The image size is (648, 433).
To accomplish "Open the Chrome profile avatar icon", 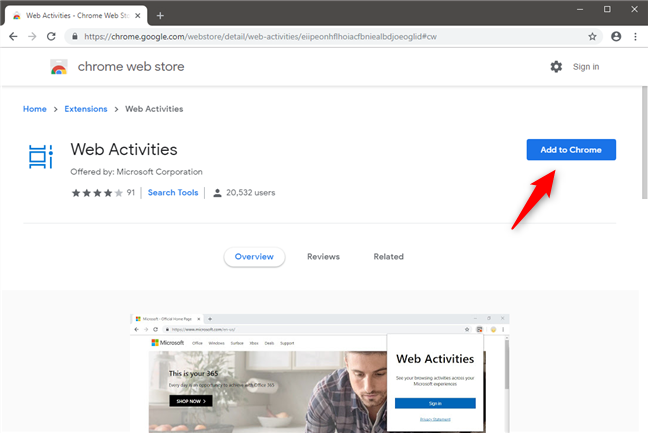I will pyautogui.click(x=616, y=36).
